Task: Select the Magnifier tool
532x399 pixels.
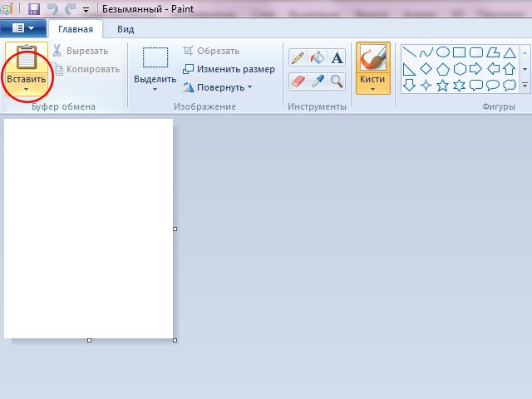Action: click(337, 81)
